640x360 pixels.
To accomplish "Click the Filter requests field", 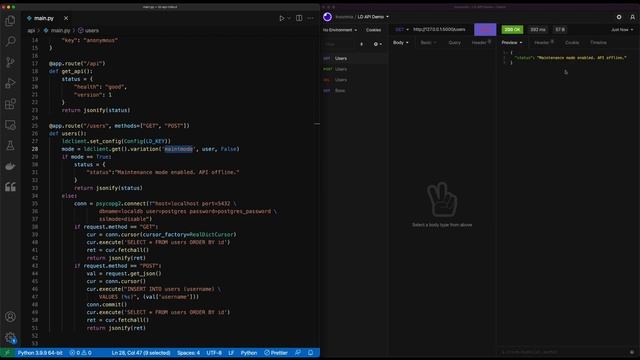I will tap(340, 44).
